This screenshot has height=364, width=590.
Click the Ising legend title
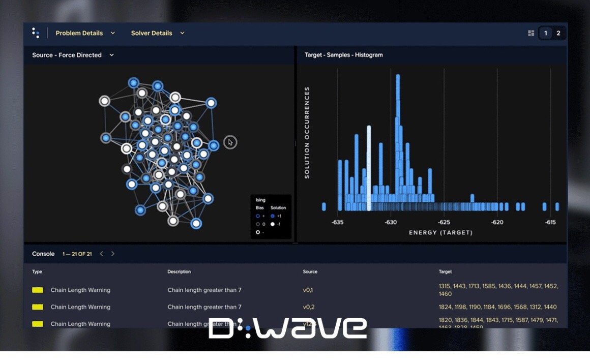coord(260,200)
